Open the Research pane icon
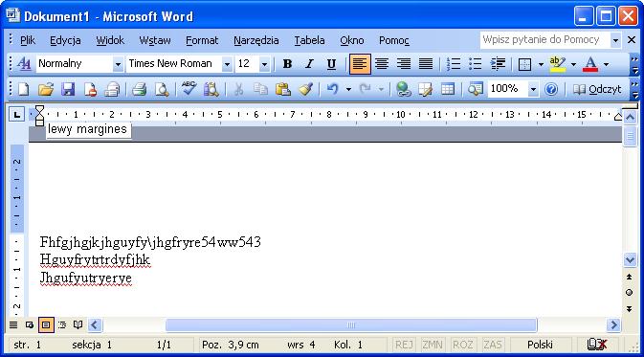This screenshot has height=357, width=644. pyautogui.click(x=475, y=89)
